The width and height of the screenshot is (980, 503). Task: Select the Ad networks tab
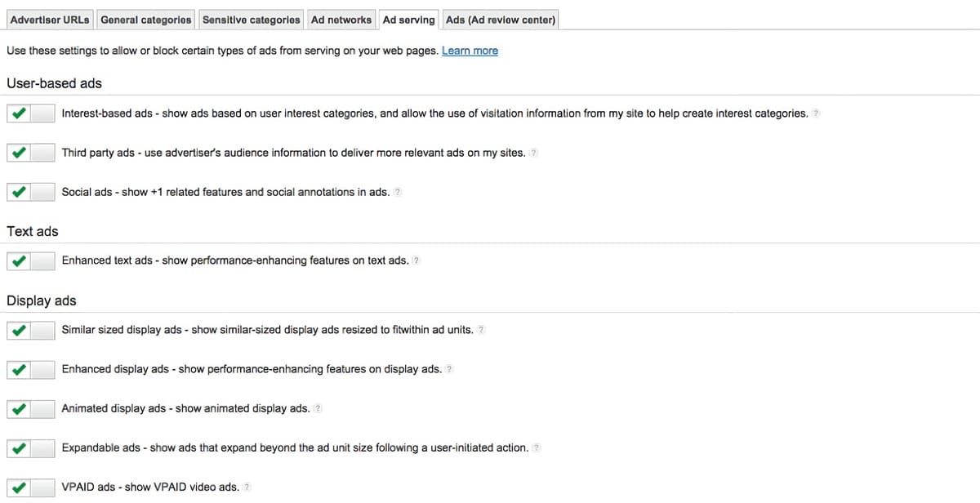click(341, 20)
